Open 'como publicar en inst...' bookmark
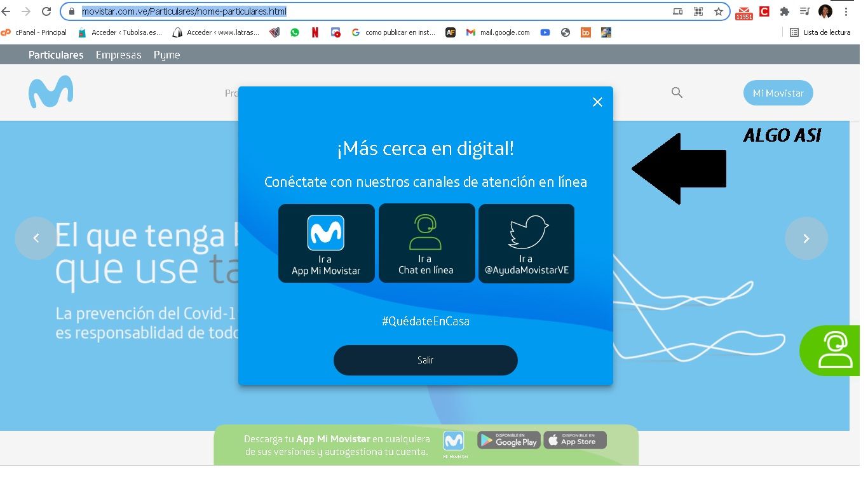Screen dimensions: 868x488 click(x=393, y=32)
